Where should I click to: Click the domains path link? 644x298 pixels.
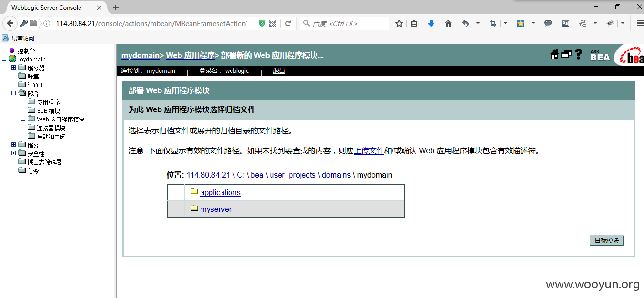click(x=336, y=175)
